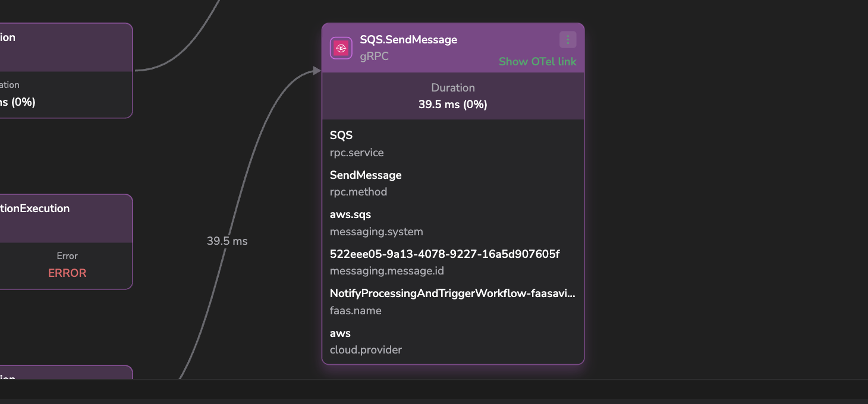Select the SendMessage rpc.method value
The image size is (868, 404).
point(366,175)
